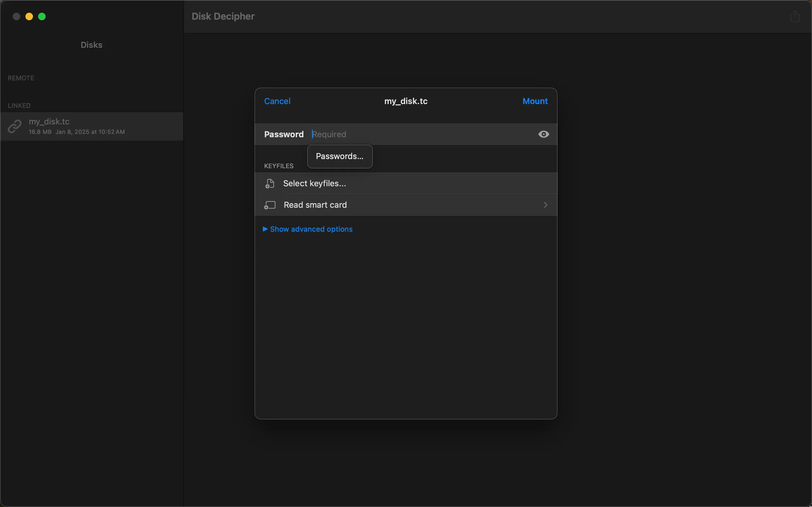Click the link icon beside my_disk.tc
The image size is (812, 507).
[15, 126]
